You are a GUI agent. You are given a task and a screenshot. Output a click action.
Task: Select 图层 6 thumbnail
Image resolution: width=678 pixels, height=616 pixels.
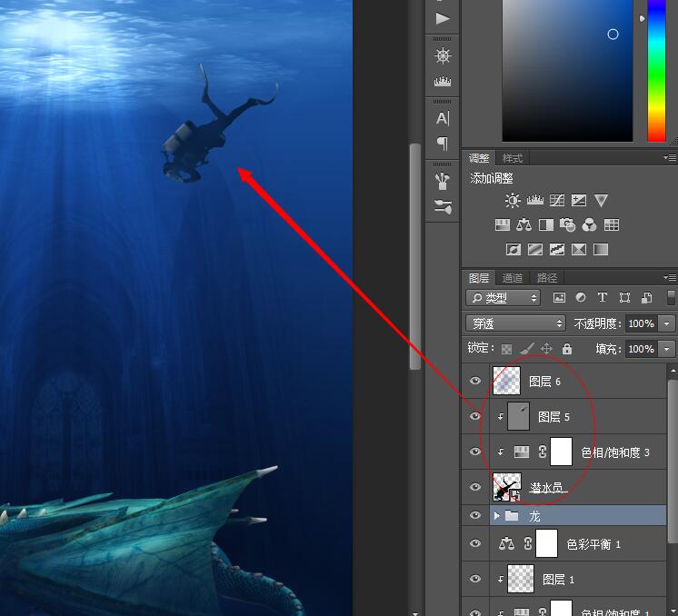(x=507, y=381)
